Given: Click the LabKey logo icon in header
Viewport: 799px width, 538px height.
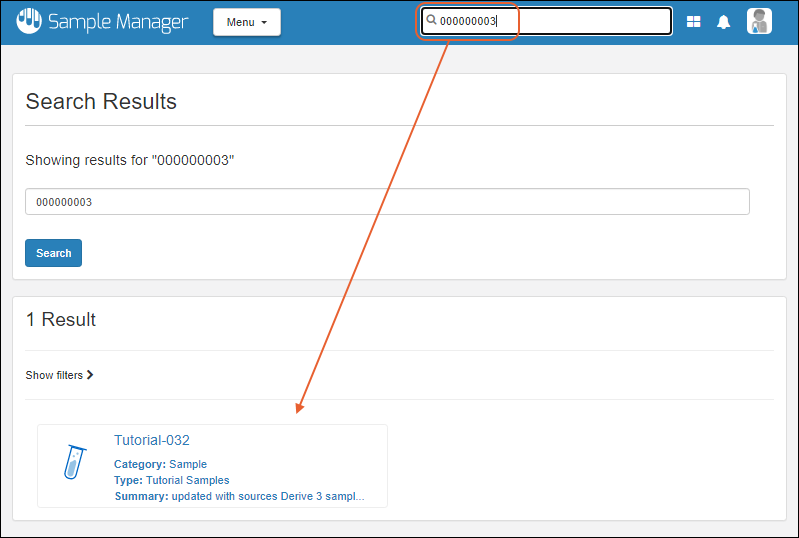Looking at the screenshot, I should [29, 21].
